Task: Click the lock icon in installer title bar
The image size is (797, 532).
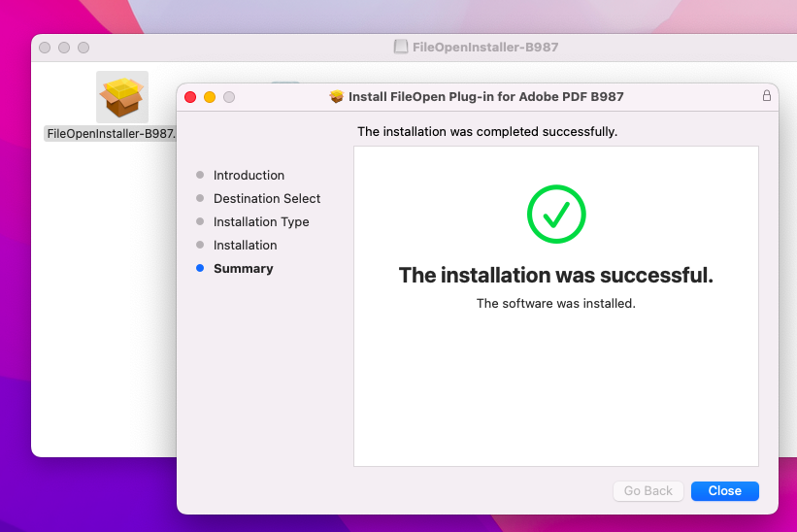Action: pyautogui.click(x=767, y=95)
